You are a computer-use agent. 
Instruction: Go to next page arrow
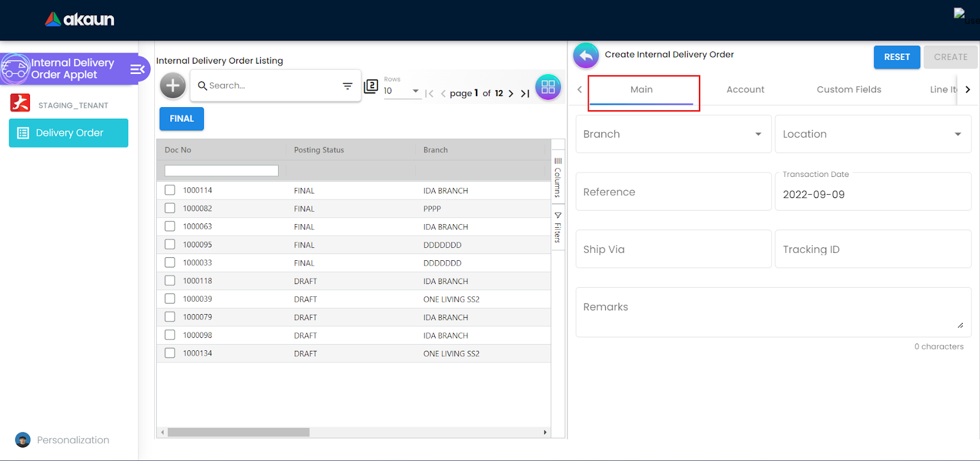[511, 94]
